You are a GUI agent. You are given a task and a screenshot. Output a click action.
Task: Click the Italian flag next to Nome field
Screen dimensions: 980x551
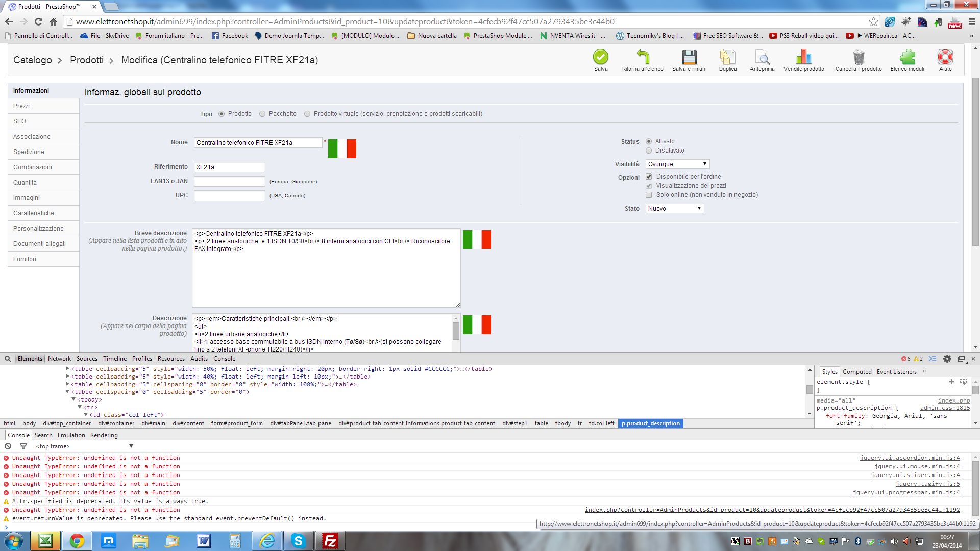(342, 148)
